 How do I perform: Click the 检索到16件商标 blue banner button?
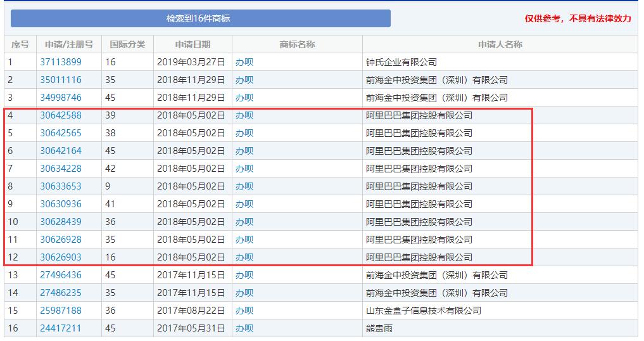[200, 18]
